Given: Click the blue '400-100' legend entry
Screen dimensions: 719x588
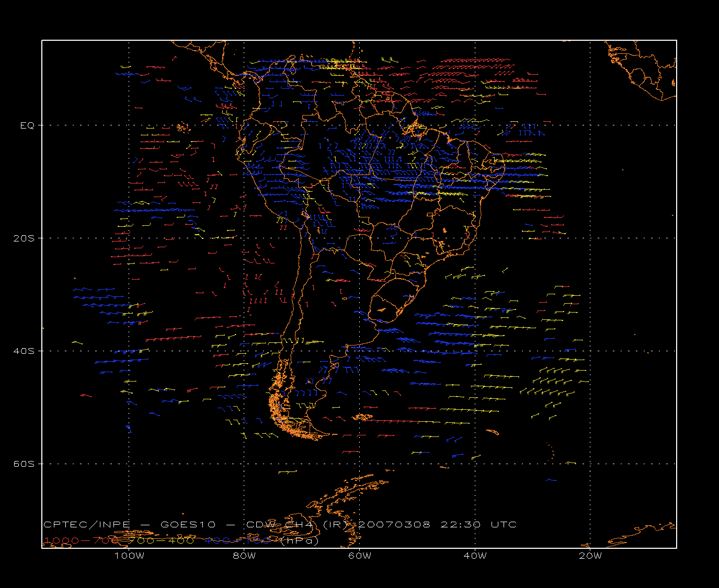Looking at the screenshot, I should (x=237, y=540).
